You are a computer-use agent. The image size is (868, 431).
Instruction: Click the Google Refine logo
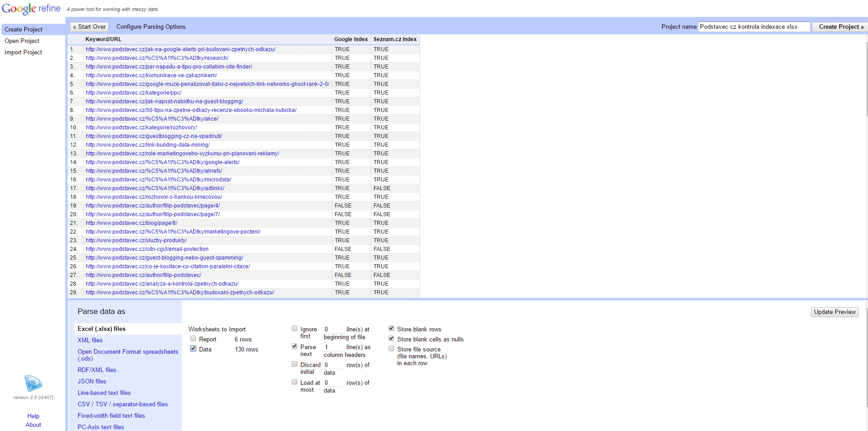[x=31, y=9]
